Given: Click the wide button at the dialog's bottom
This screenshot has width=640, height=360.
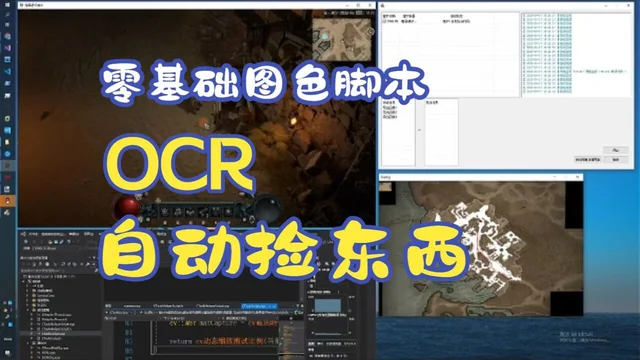Looking at the screenshot, I should (x=588, y=160).
